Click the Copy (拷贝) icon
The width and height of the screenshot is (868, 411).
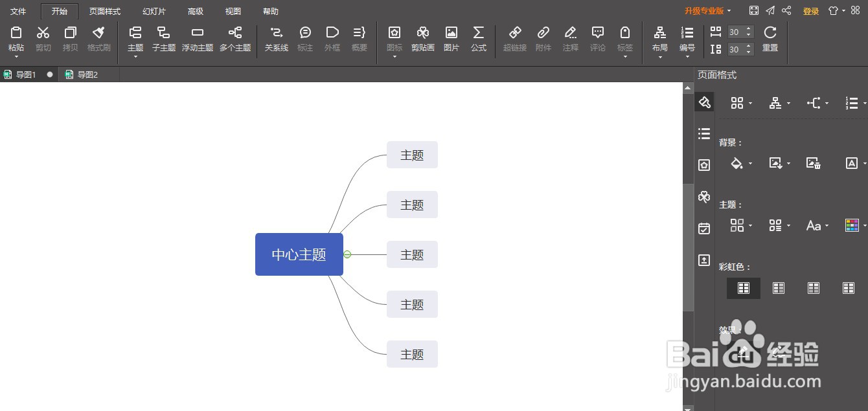[71, 32]
